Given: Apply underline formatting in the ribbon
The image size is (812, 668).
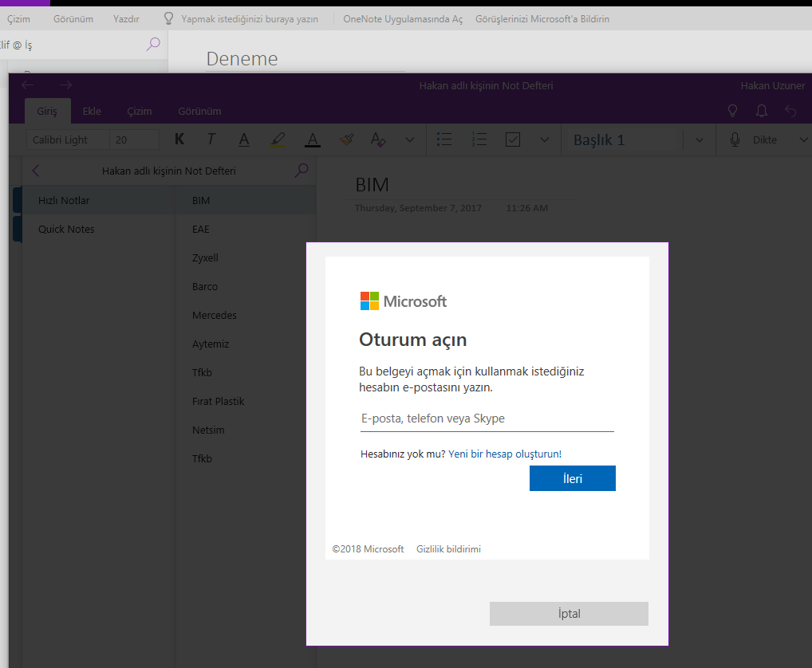Looking at the screenshot, I should [244, 139].
